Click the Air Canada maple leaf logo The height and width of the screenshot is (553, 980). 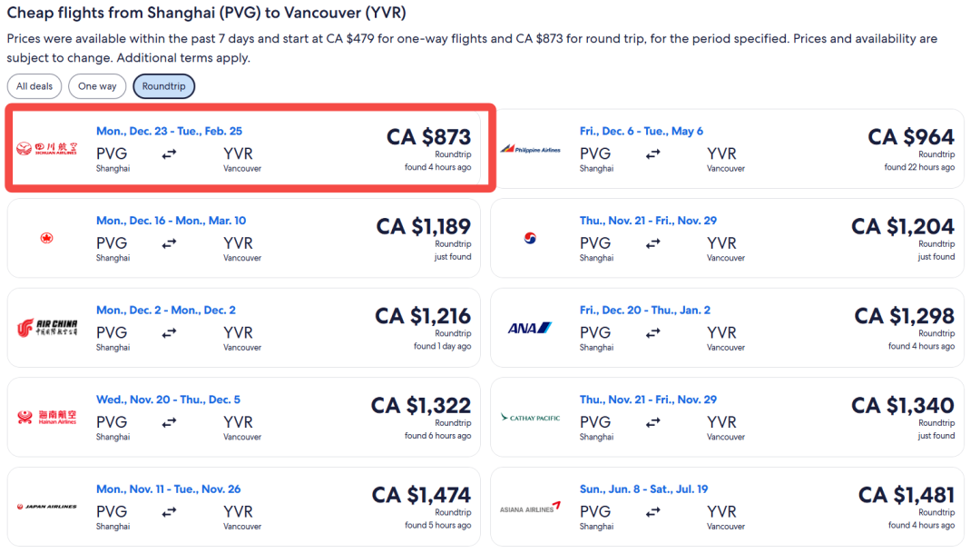(x=47, y=238)
